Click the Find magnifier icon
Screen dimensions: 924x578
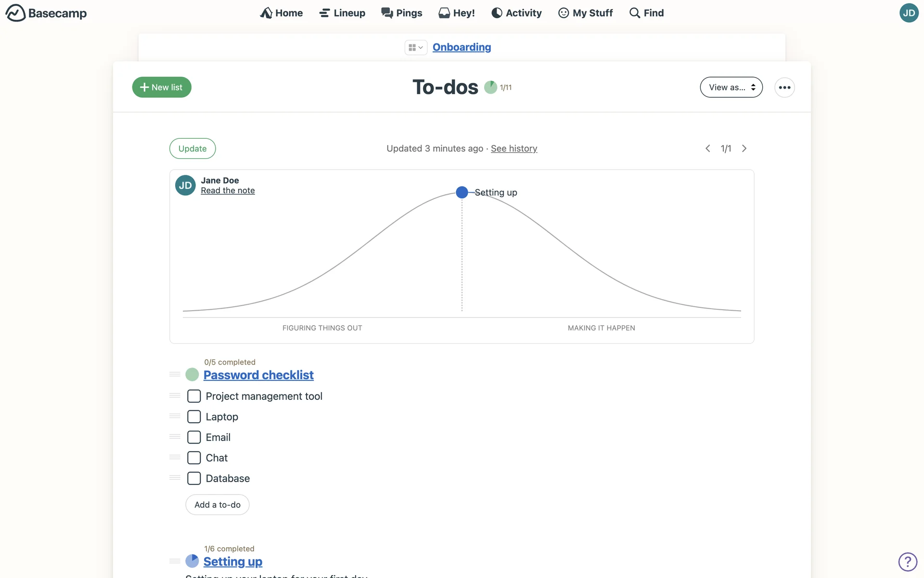click(x=635, y=13)
